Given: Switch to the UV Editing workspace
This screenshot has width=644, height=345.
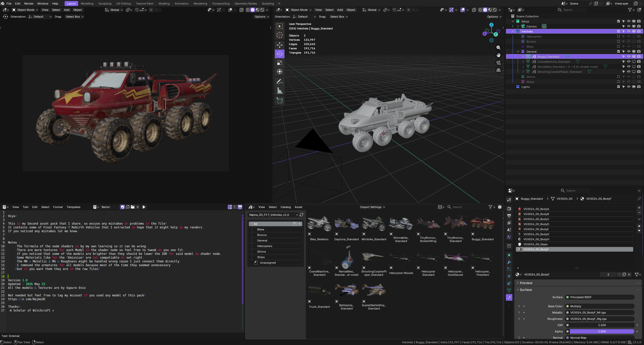Looking at the screenshot, I should [x=124, y=4].
